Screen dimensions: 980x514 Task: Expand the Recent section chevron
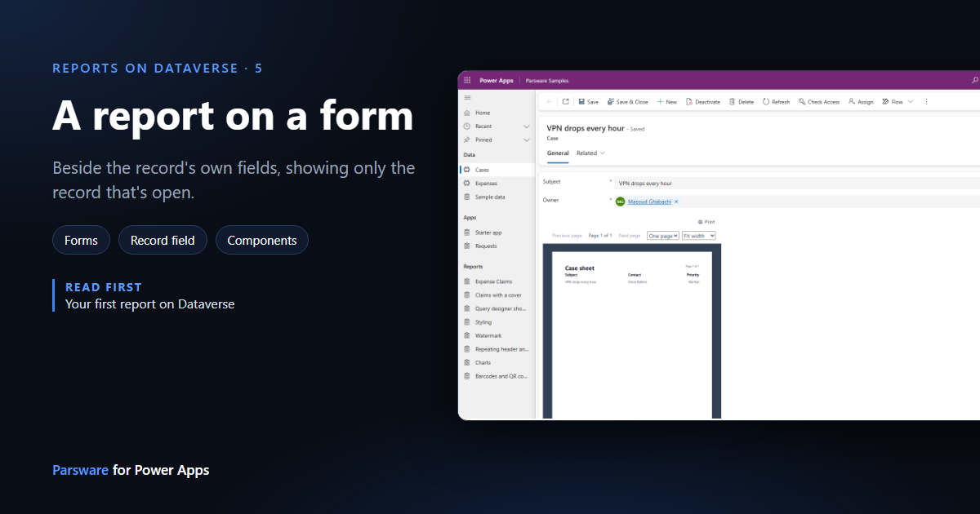527,126
